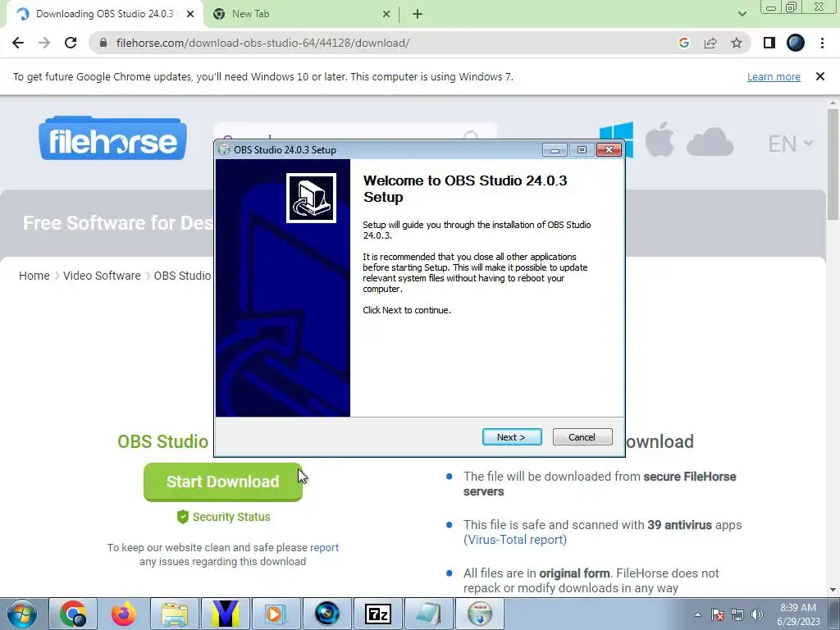Cancel the OBS Studio Setup wizard
This screenshot has width=840, height=630.
click(x=582, y=437)
